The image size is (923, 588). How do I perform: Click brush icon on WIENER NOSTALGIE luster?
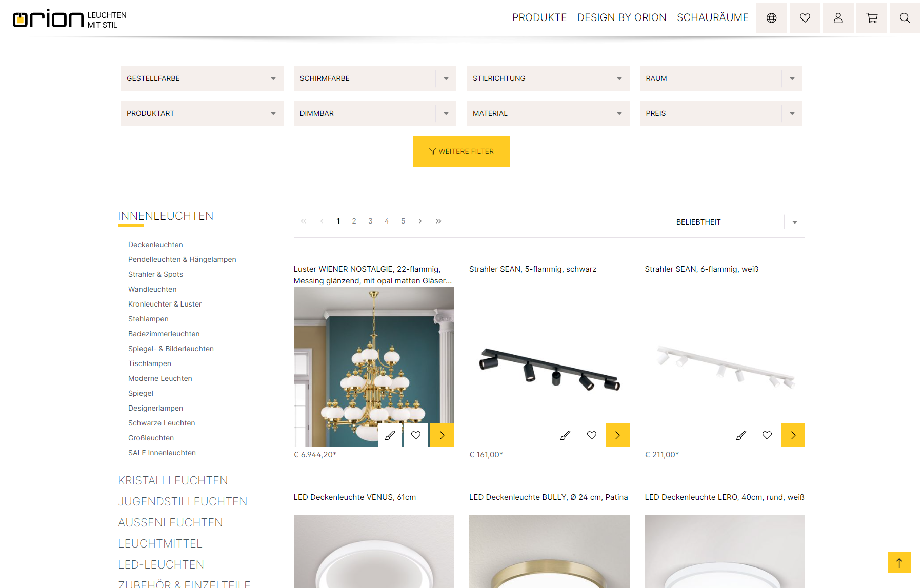tap(390, 435)
